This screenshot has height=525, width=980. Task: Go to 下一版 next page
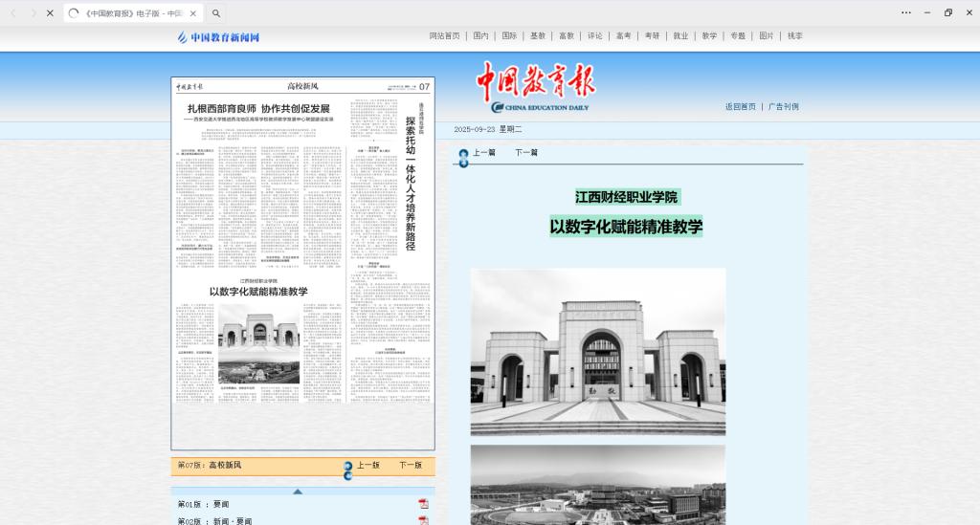pyautogui.click(x=411, y=466)
